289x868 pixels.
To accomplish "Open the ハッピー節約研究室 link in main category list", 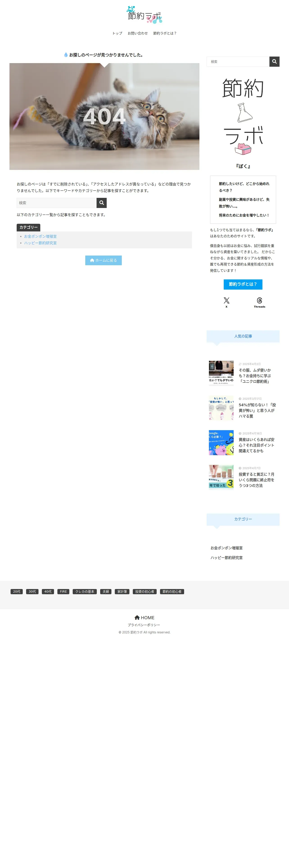I will [x=40, y=243].
